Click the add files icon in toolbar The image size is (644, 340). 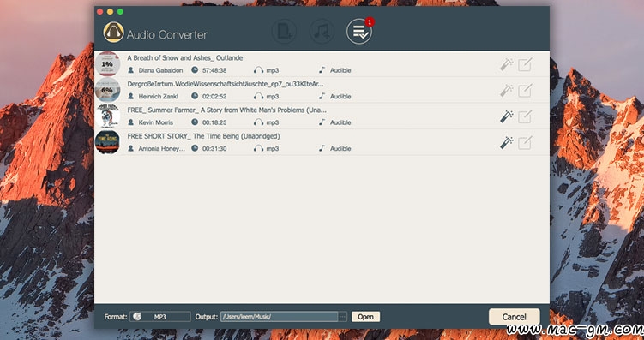click(x=284, y=32)
